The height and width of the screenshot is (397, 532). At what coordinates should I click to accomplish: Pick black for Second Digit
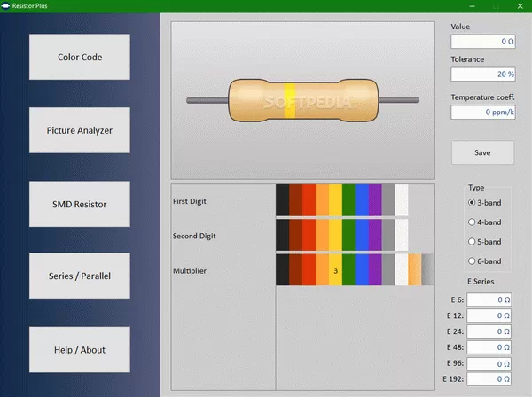click(282, 235)
